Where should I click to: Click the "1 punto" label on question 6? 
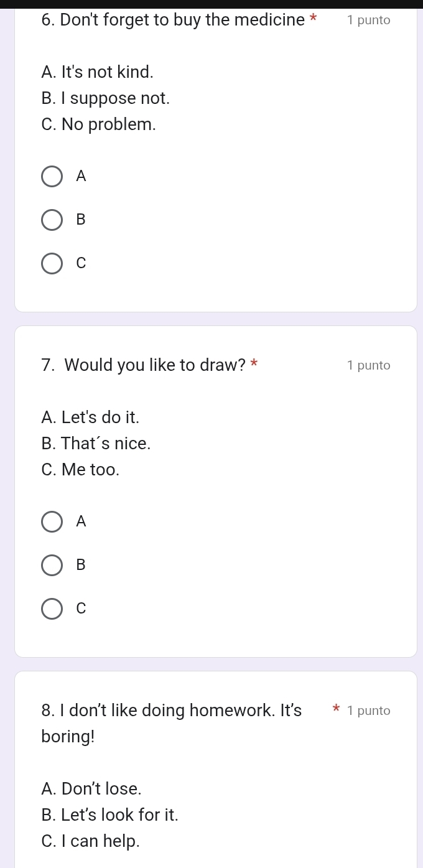click(369, 21)
